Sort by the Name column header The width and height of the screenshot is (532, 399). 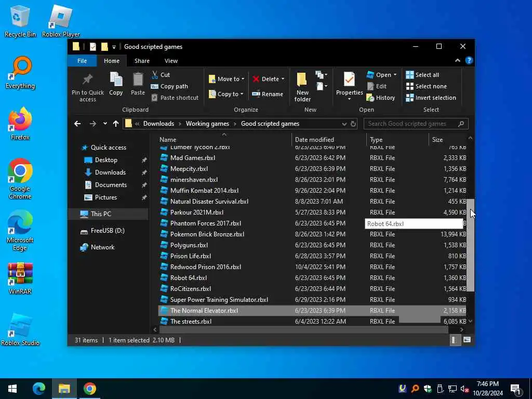224,139
